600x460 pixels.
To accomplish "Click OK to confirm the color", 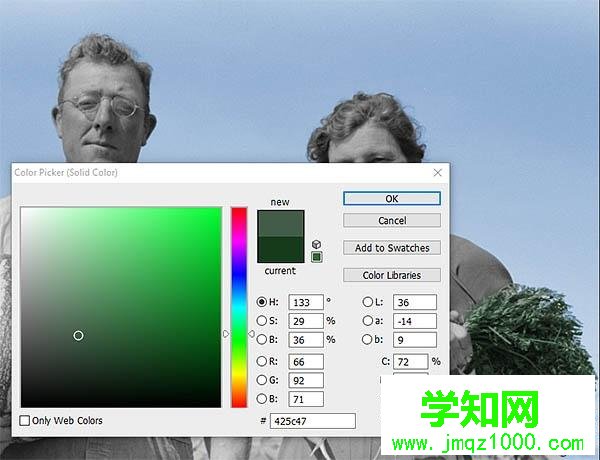I will point(392,199).
